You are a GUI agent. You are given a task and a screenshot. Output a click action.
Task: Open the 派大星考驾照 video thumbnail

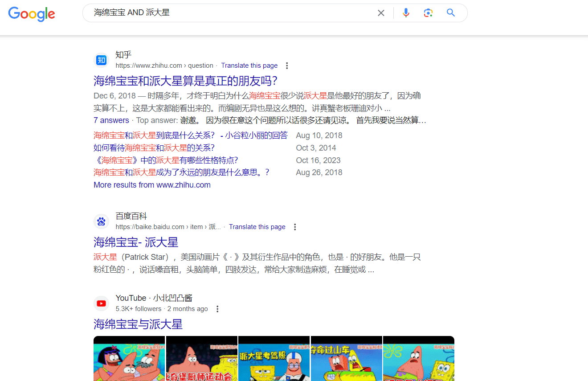[x=274, y=358]
